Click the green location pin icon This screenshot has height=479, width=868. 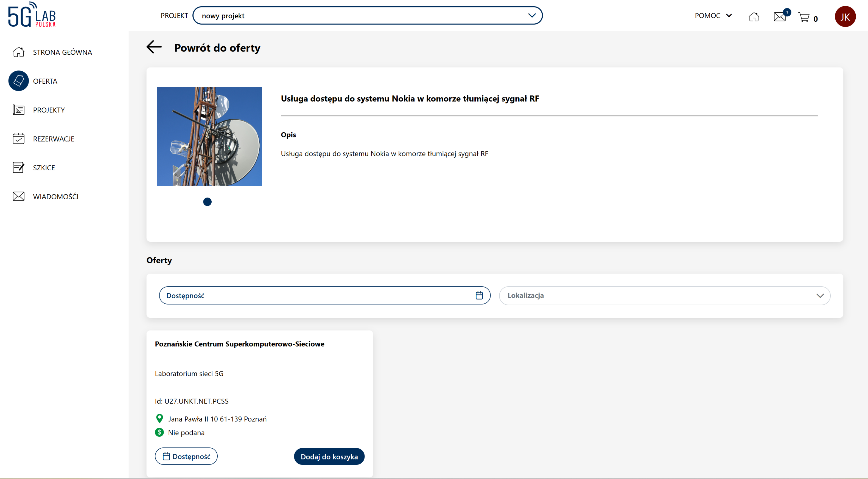pos(159,418)
